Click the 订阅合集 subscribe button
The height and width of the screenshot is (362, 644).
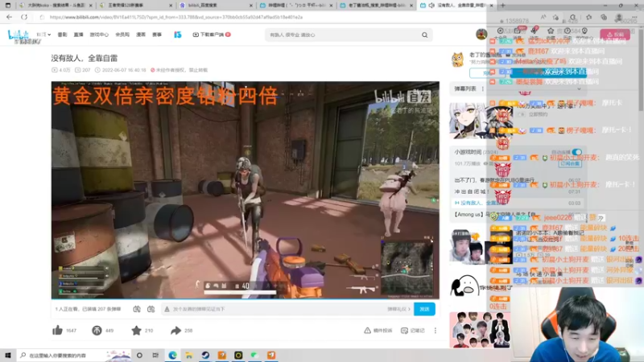tap(570, 163)
